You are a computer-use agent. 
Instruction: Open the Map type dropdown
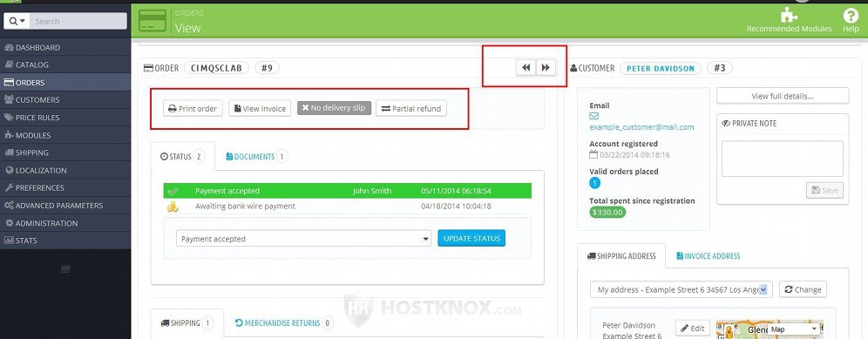[x=795, y=329]
